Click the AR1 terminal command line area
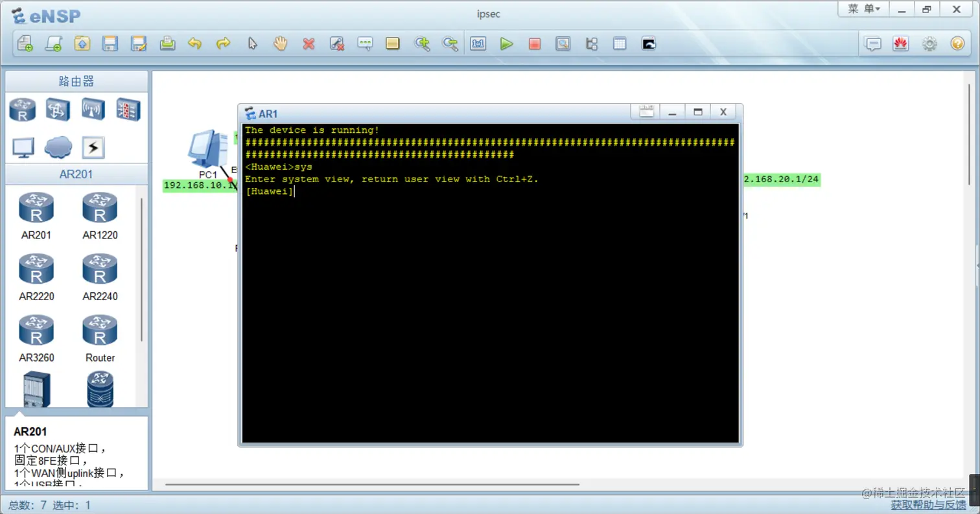The image size is (980, 514). click(491, 282)
